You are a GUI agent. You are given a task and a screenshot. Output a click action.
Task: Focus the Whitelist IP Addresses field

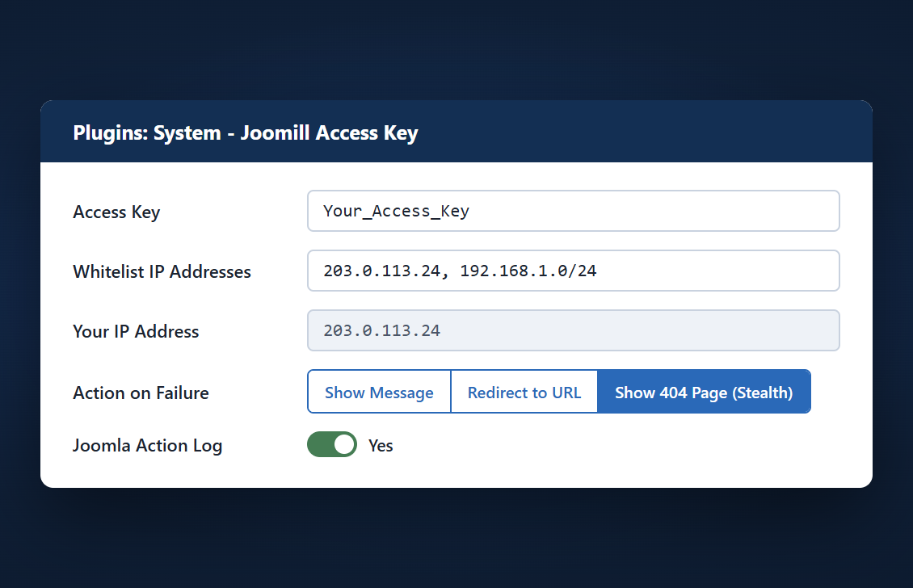(x=573, y=271)
